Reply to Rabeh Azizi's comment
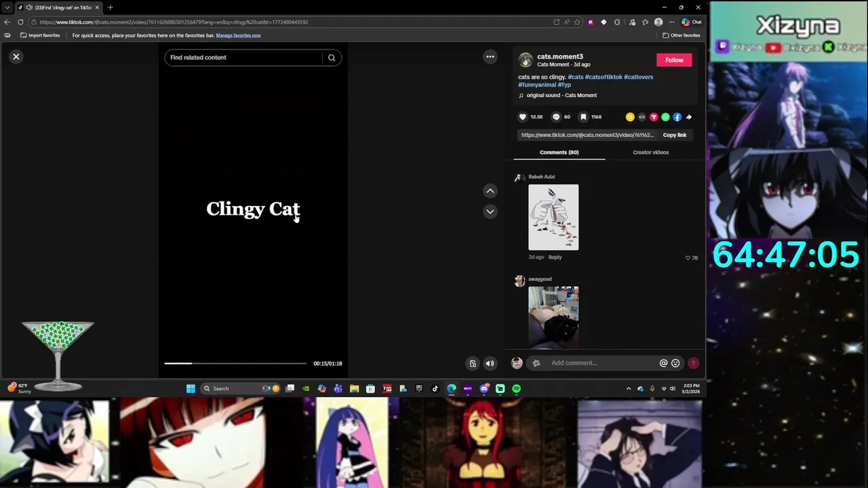This screenshot has width=868, height=488. click(555, 257)
